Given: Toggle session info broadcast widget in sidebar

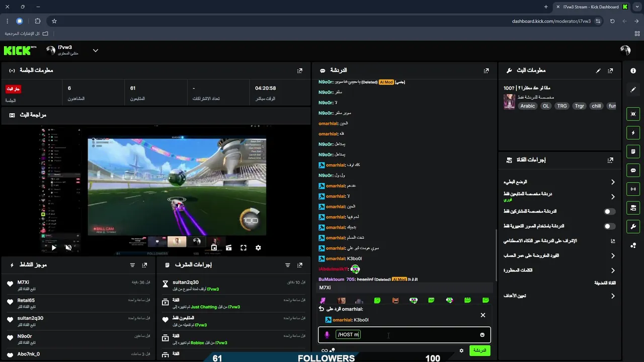Looking at the screenshot, I should pos(633,189).
